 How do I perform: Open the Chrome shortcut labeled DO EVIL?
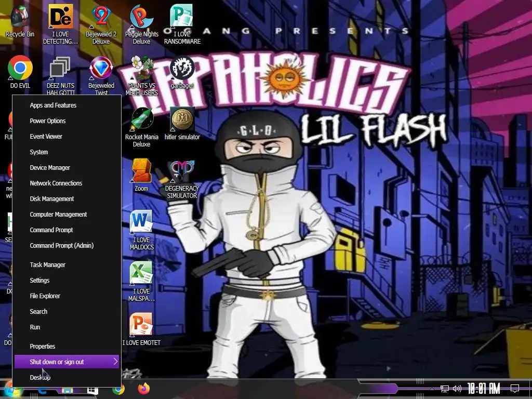point(20,72)
